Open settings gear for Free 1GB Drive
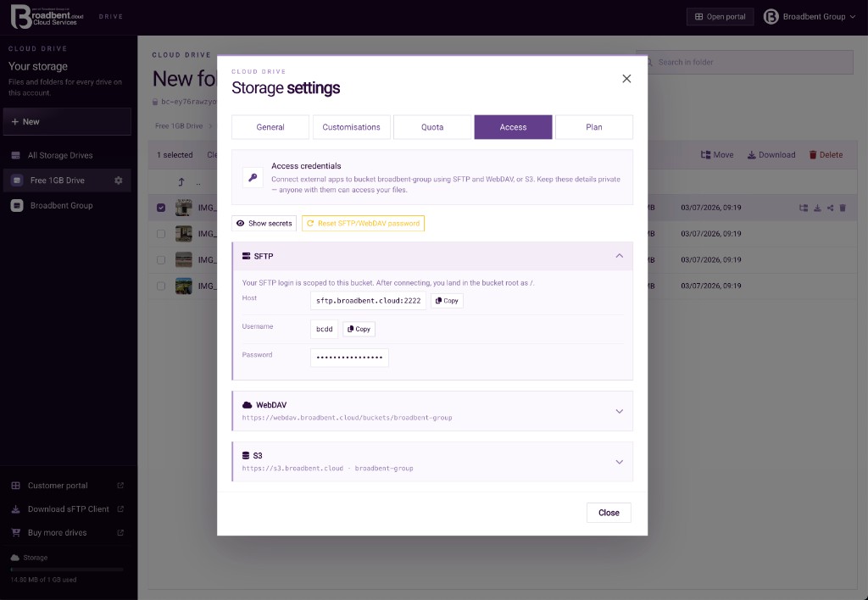Screen dimensions: 868x600 (119, 181)
